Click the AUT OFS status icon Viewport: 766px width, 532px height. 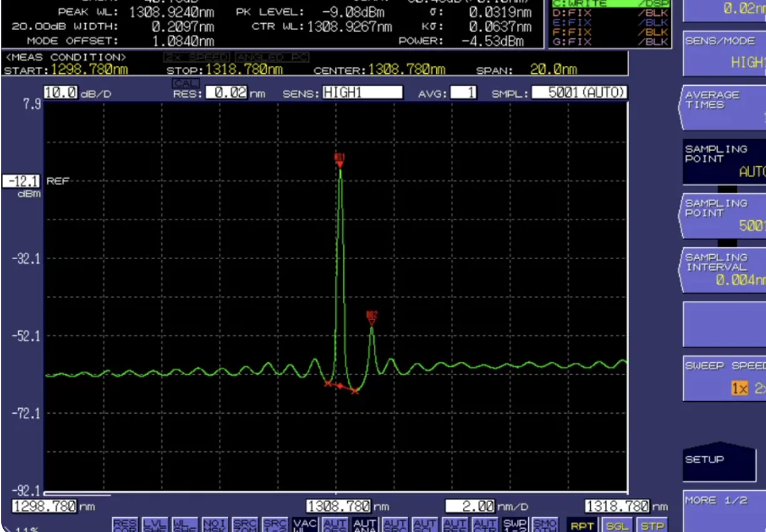pos(335,524)
